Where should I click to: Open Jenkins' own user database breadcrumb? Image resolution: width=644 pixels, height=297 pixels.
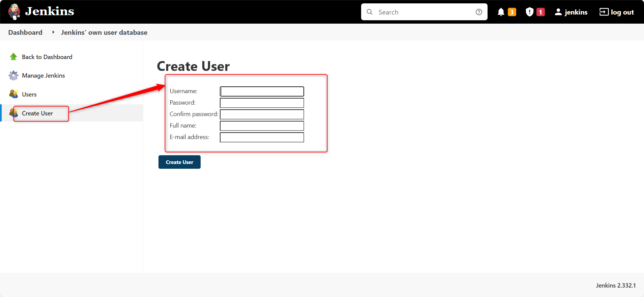[x=104, y=32]
